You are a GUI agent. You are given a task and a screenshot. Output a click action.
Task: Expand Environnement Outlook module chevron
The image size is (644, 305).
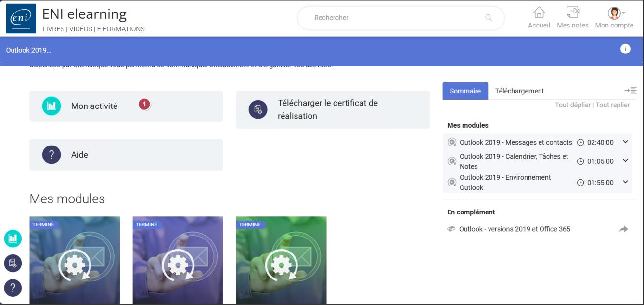(x=625, y=182)
